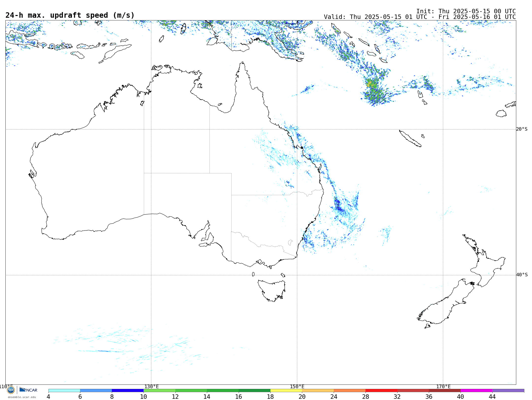Screen dimensions: 532x400
Task: Click the Valid time range text line
Action: tap(420, 17)
